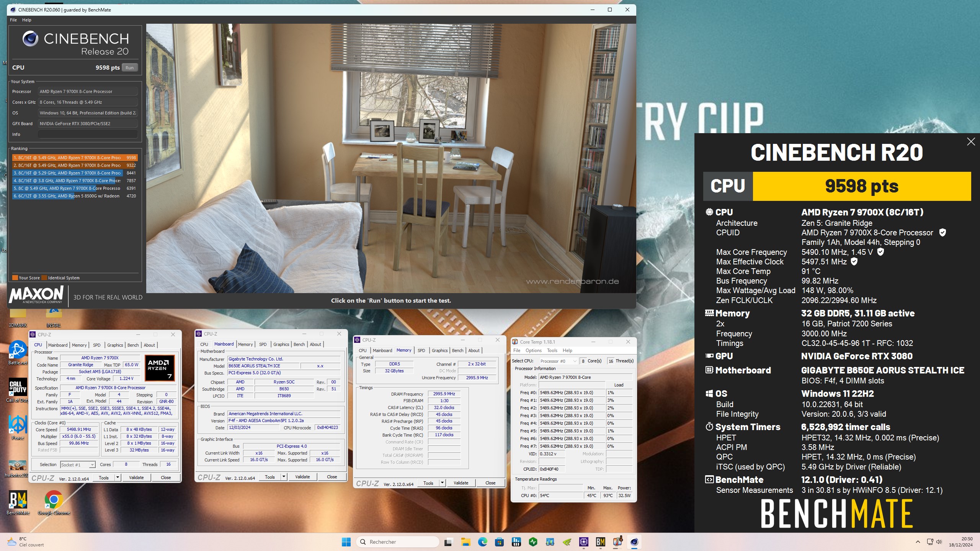Click the verification shield next to CPUID
The image size is (980, 551).
coord(942,232)
